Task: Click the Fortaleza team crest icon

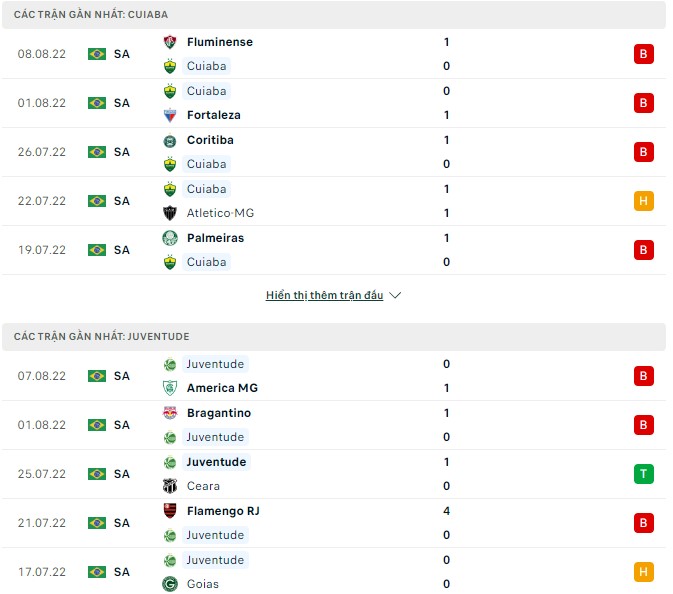Action: pos(170,115)
